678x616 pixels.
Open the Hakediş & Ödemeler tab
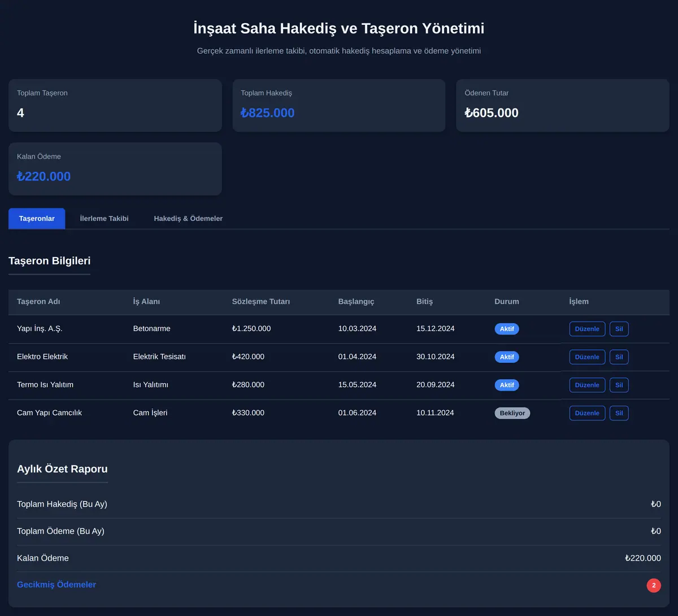pyautogui.click(x=188, y=219)
